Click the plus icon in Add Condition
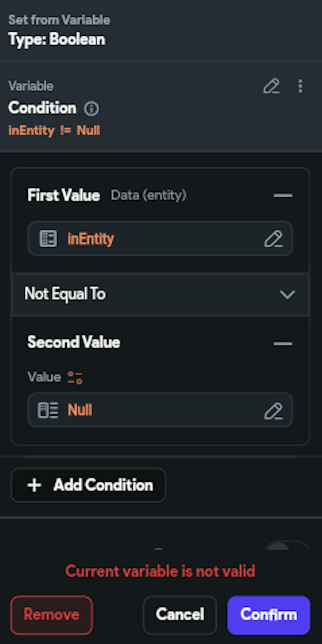This screenshot has width=322, height=644. tap(34, 485)
